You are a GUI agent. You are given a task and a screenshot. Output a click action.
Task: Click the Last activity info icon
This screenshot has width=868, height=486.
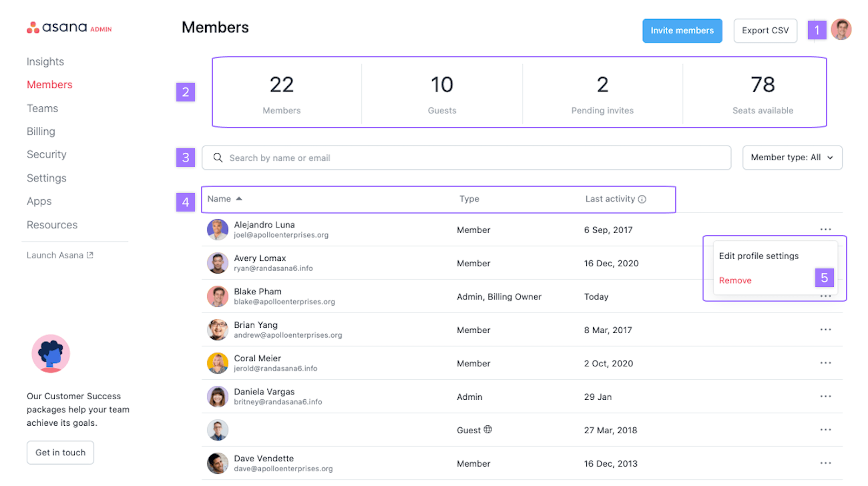(x=643, y=199)
